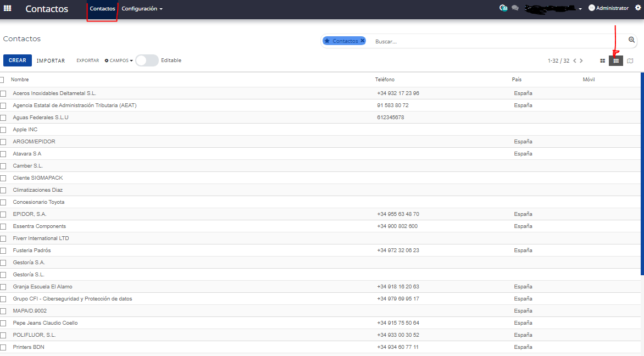644x356 pixels.
Task: Open contact Pepe Jeans Claudio Coello
Action: click(45, 322)
